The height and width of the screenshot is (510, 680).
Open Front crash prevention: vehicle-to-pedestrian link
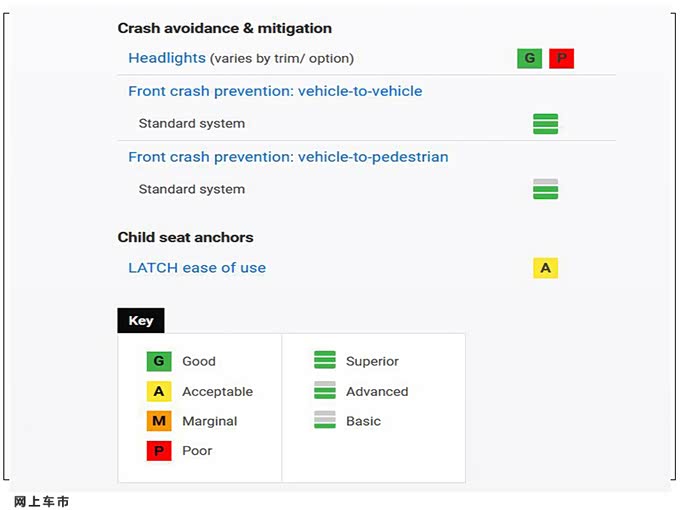click(x=288, y=157)
